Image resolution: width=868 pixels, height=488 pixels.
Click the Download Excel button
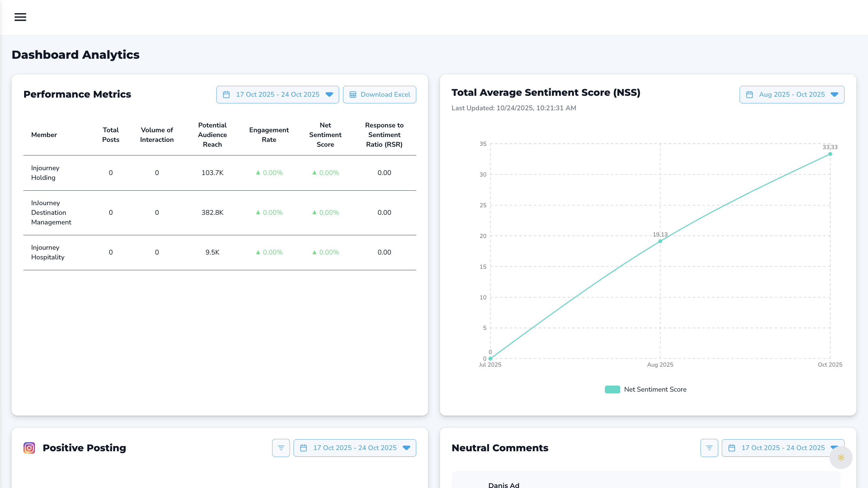tap(379, 95)
